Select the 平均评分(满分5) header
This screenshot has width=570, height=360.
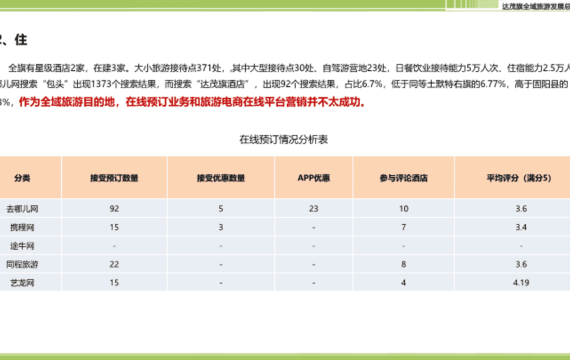(x=519, y=178)
